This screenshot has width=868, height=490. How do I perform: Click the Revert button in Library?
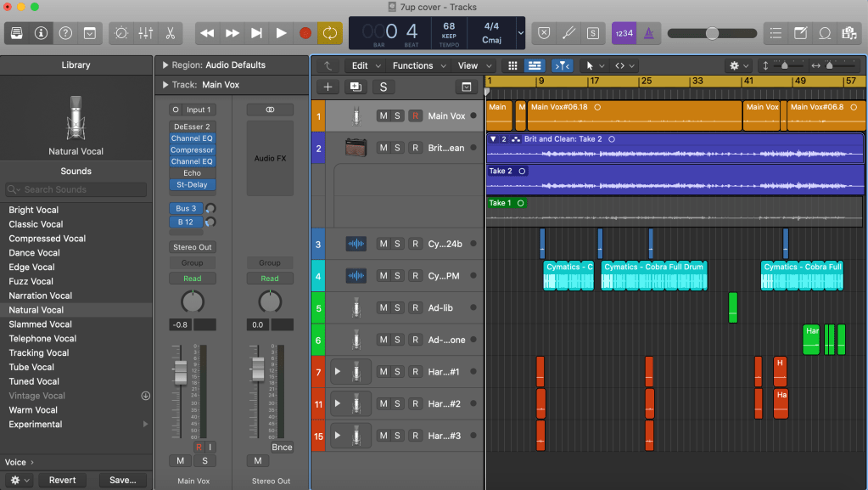point(63,480)
